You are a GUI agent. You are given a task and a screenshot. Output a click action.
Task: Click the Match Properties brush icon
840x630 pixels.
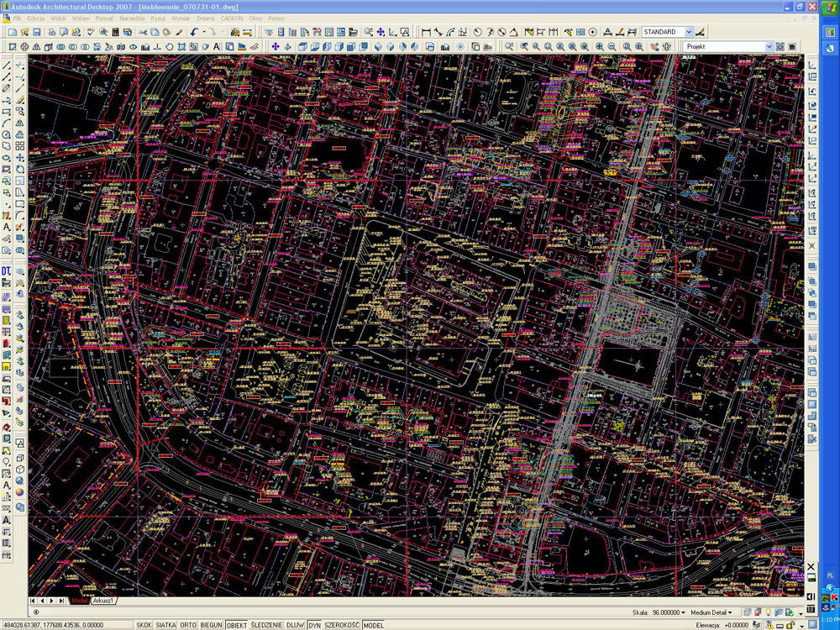pos(179,32)
